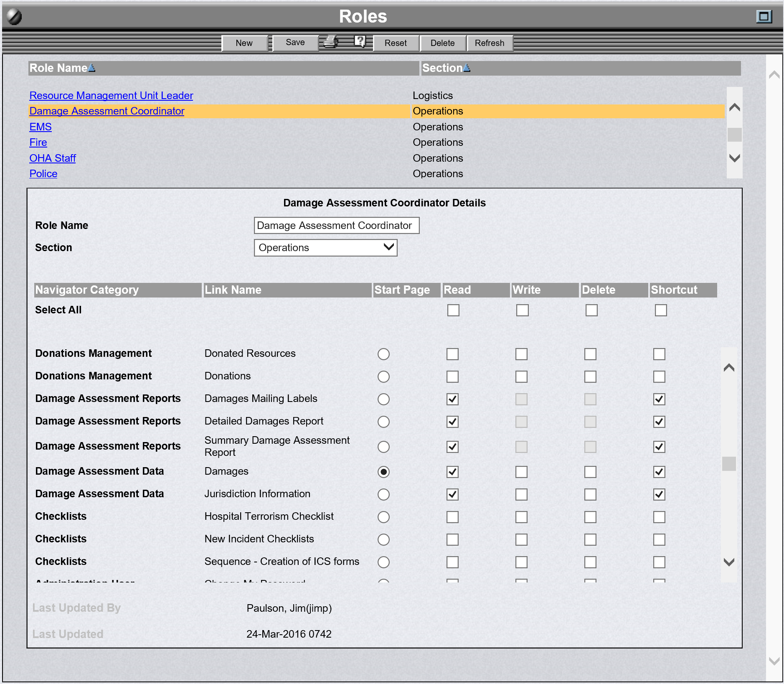Open the Fire role

(x=38, y=142)
